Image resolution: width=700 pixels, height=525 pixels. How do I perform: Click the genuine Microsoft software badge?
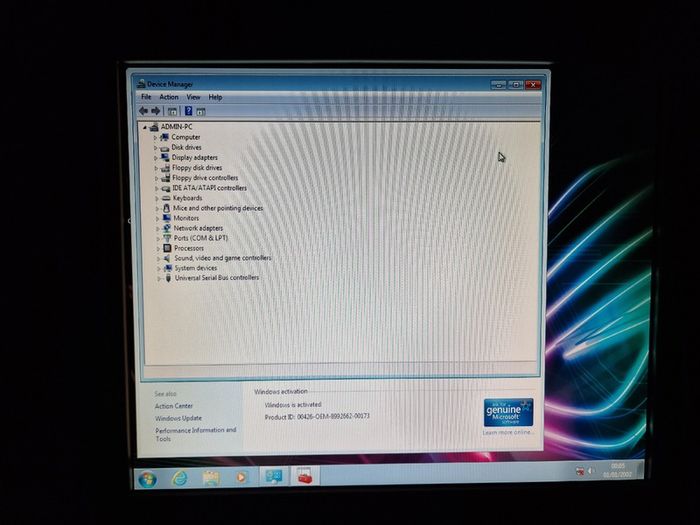point(508,412)
